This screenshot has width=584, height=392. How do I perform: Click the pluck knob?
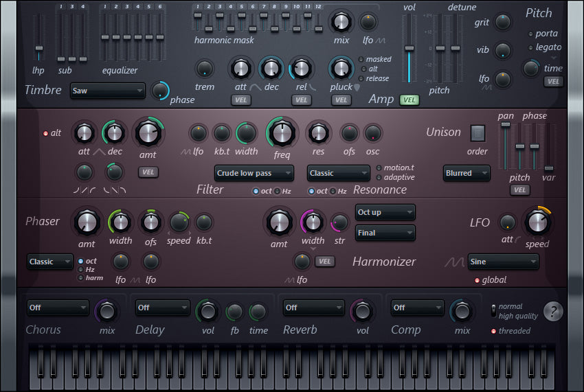tap(340, 69)
